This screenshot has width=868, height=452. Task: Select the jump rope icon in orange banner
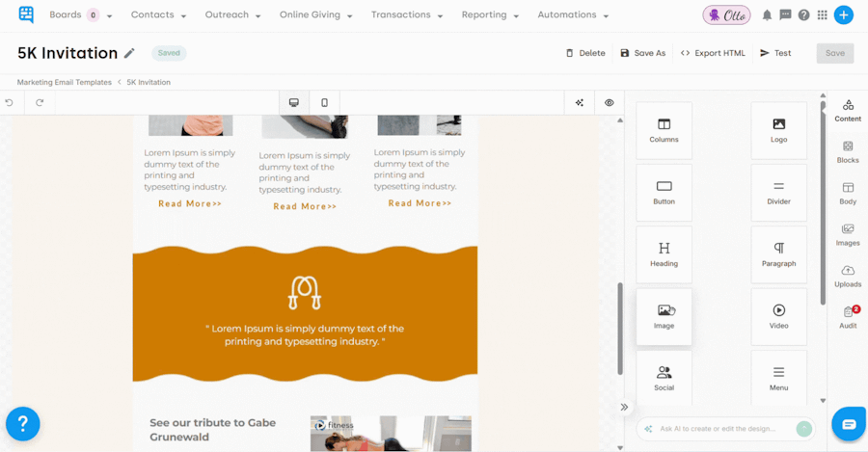(x=305, y=293)
